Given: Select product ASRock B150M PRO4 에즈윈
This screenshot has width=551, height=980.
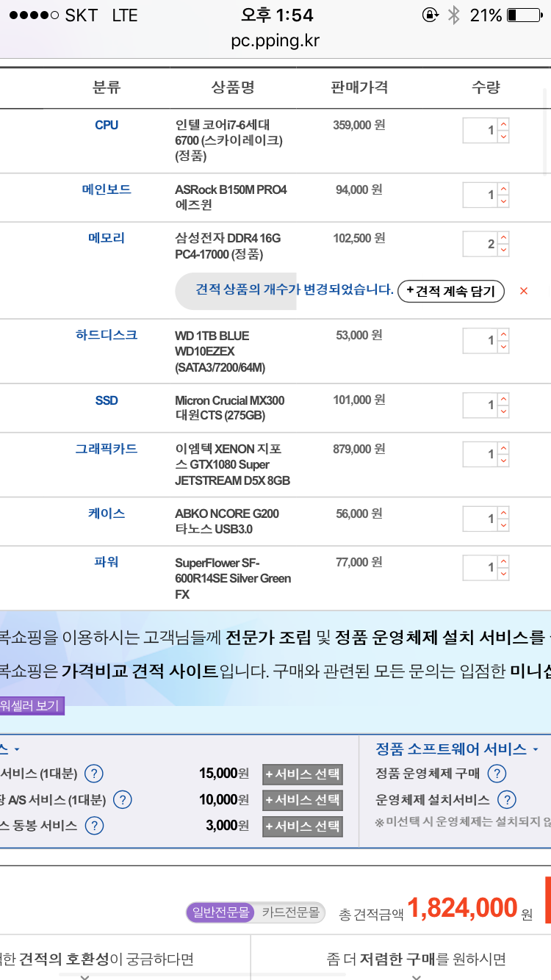Looking at the screenshot, I should tap(231, 197).
